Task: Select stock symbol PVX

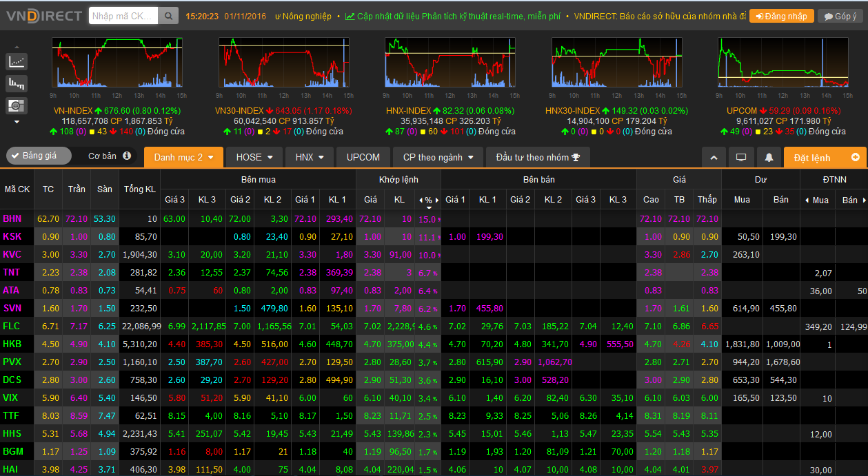Action: pyautogui.click(x=12, y=362)
